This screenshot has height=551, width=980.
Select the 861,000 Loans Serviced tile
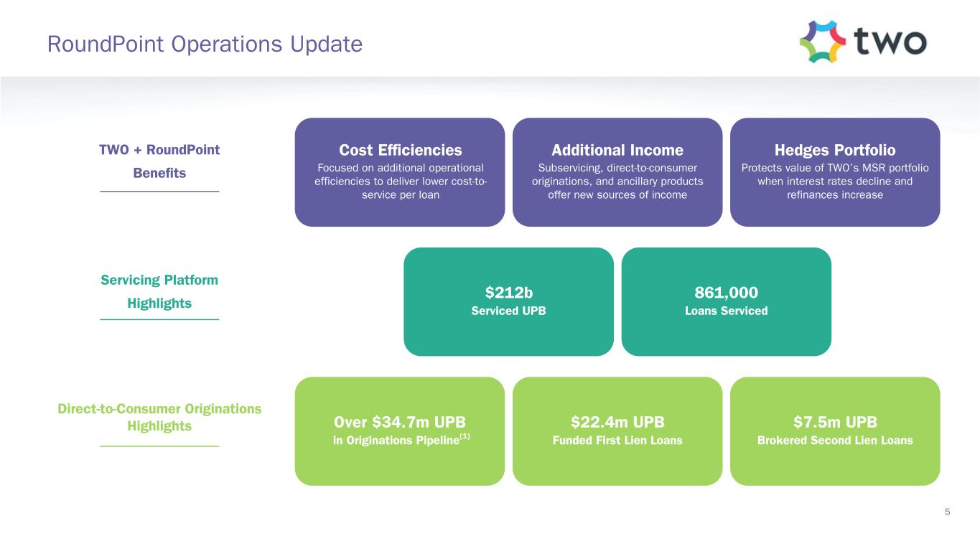click(726, 301)
